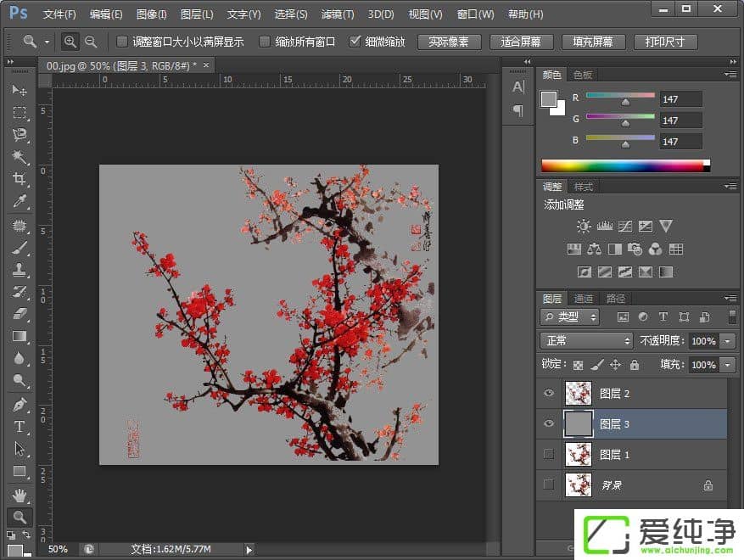Switch to the 通道 tab
Screen dimensions: 744x560
584,299
